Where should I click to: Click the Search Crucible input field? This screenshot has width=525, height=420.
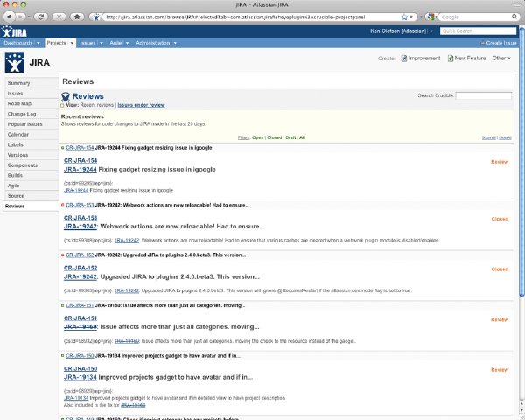click(483, 95)
